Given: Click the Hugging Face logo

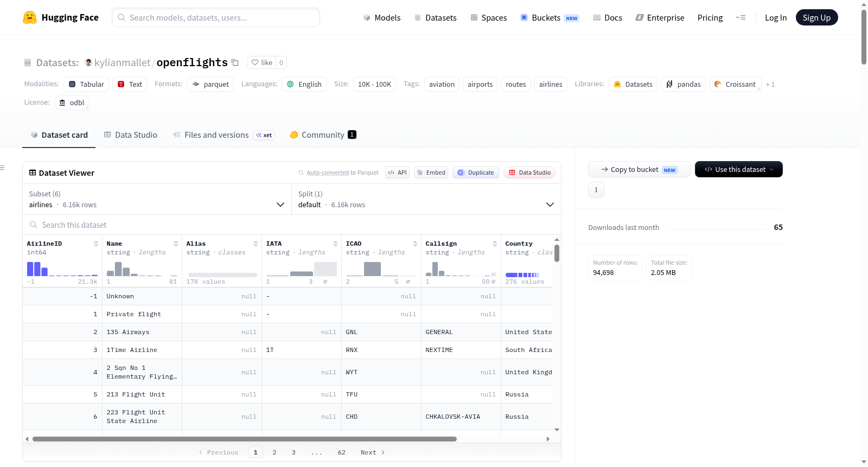Looking at the screenshot, I should click(61, 17).
